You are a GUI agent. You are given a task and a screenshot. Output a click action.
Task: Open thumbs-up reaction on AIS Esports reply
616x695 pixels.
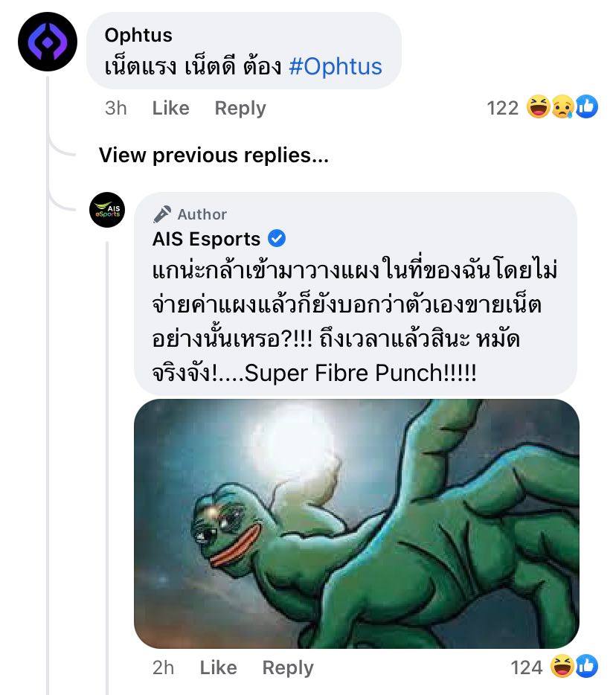(586, 667)
